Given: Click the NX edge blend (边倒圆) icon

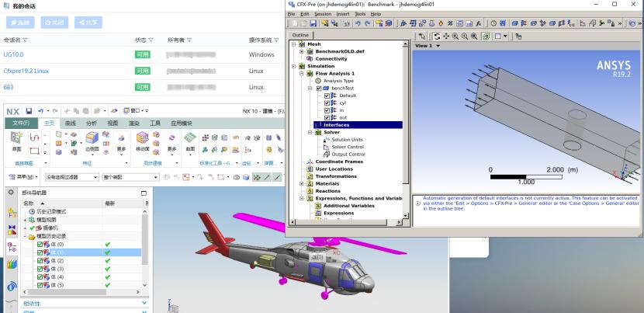Looking at the screenshot, I should 92,138.
